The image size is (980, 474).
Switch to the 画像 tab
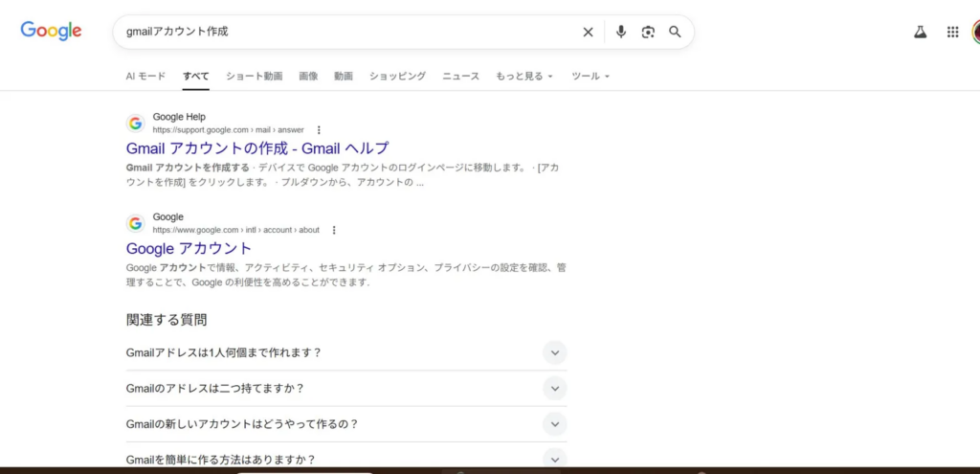(x=308, y=76)
